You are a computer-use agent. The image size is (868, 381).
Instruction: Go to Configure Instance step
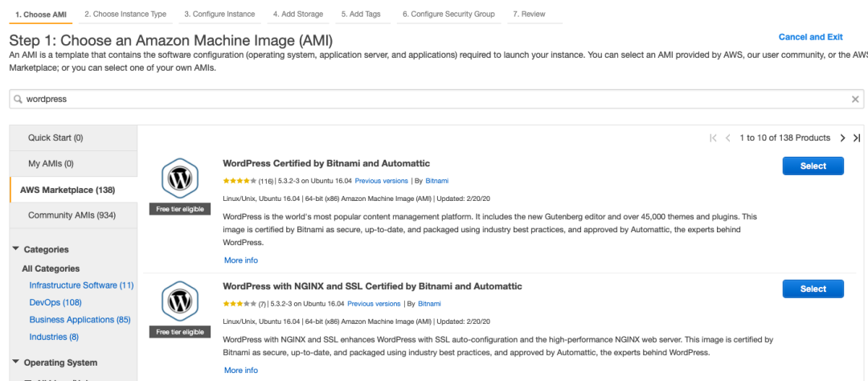(x=219, y=14)
